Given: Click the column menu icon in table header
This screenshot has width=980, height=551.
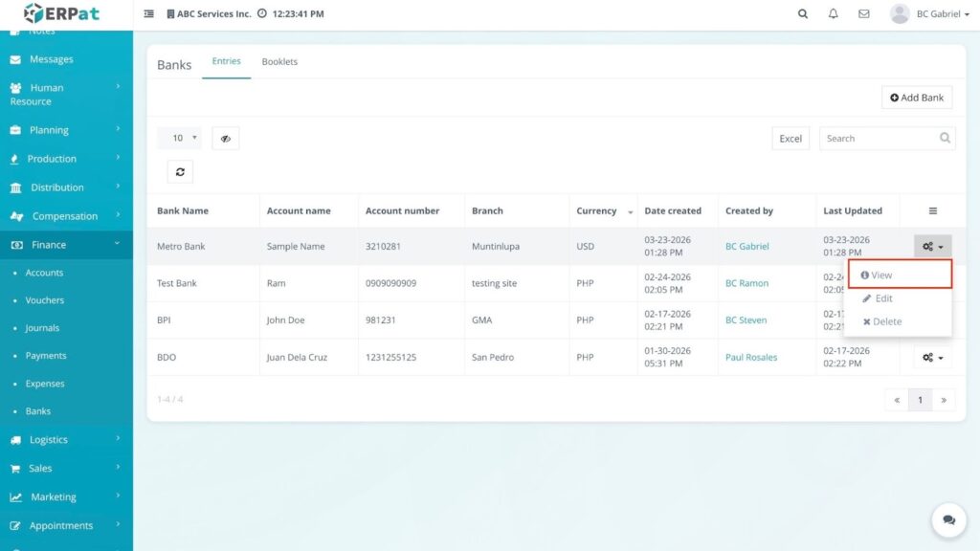Looking at the screenshot, I should coord(932,210).
